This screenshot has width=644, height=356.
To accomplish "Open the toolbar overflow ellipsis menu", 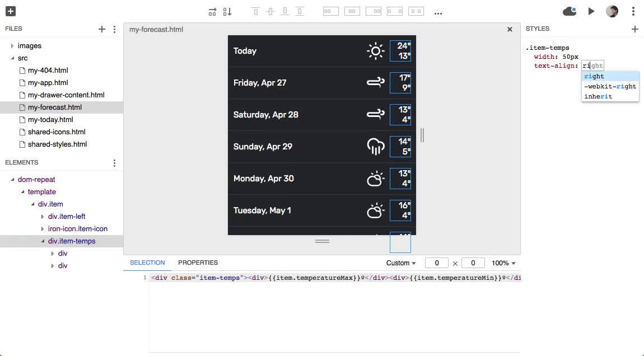I will [x=438, y=12].
